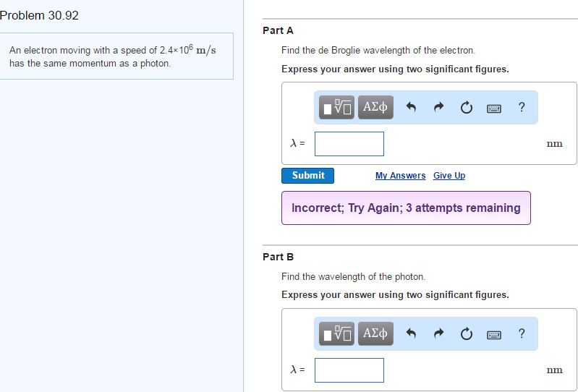The height and width of the screenshot is (392, 578).
Task: Submit the Part A answer
Action: pyautogui.click(x=308, y=176)
